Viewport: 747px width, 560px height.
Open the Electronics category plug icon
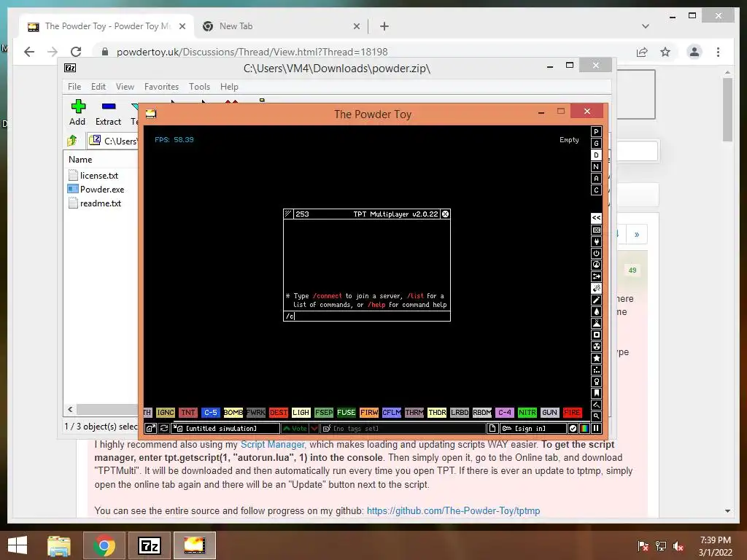[x=596, y=241]
